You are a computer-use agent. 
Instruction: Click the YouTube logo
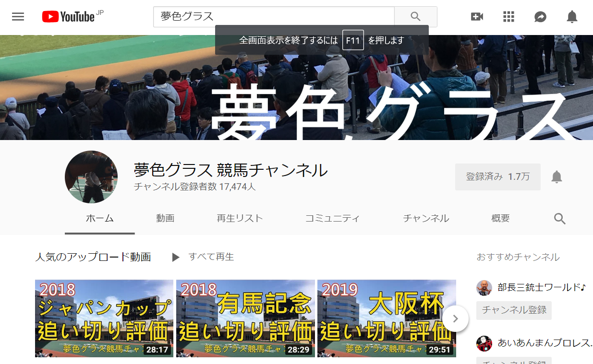pyautogui.click(x=69, y=17)
